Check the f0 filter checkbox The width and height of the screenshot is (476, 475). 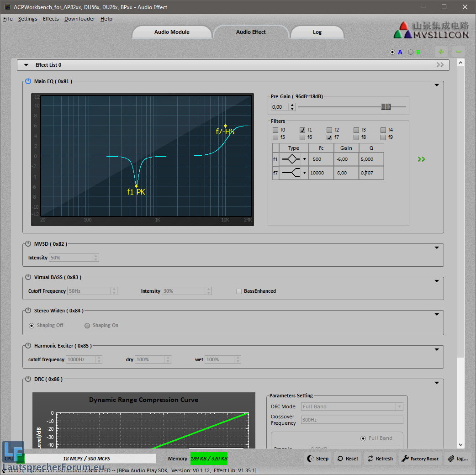[275, 130]
